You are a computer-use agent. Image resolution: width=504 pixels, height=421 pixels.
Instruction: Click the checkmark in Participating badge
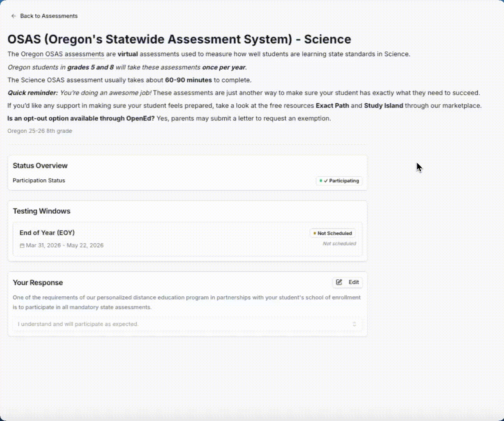326,181
